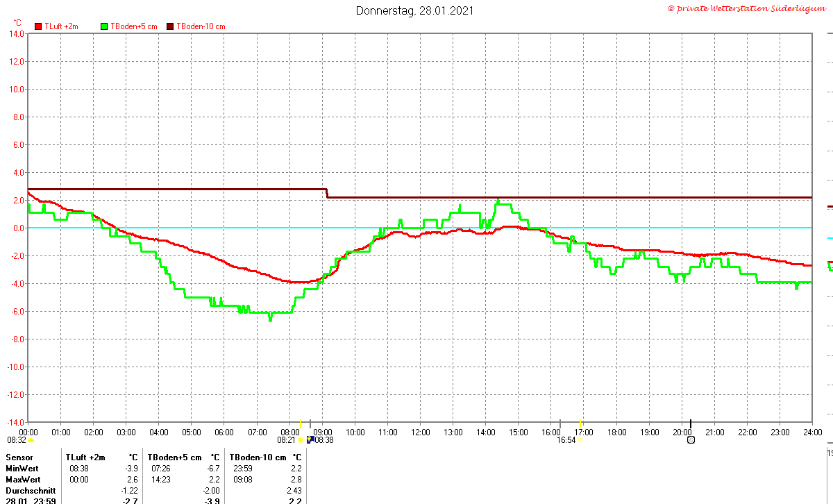Select the TBoden+5 cm legend label
833x504 pixels.
click(134, 26)
